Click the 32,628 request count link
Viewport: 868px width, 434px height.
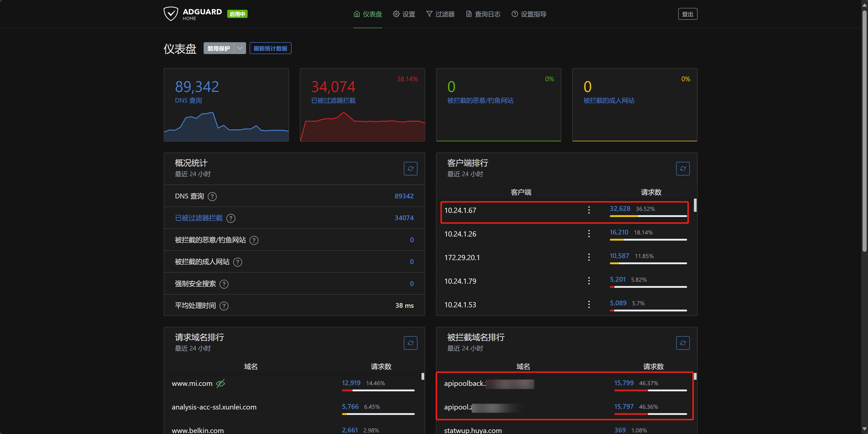coord(620,209)
